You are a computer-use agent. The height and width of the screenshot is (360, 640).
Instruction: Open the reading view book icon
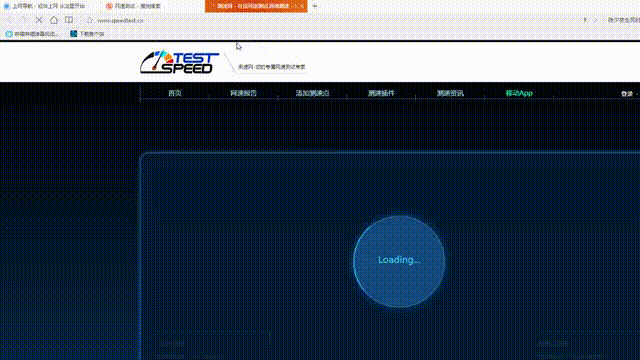69,20
